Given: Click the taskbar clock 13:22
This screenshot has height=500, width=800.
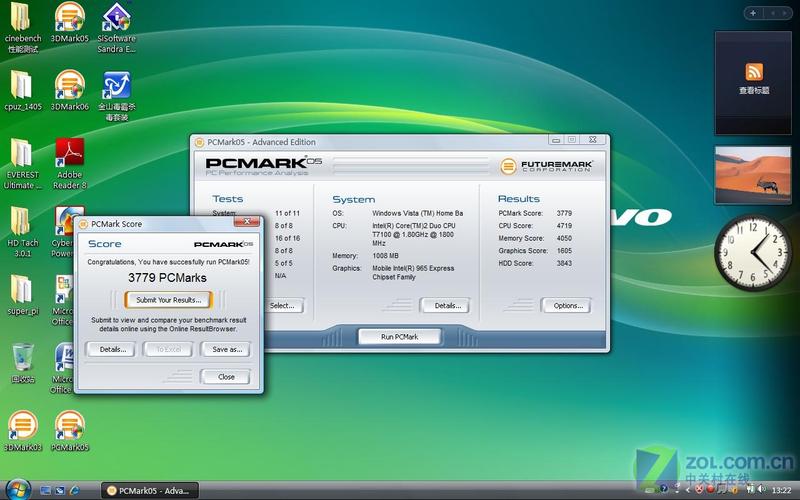Looking at the screenshot, I should point(781,491).
